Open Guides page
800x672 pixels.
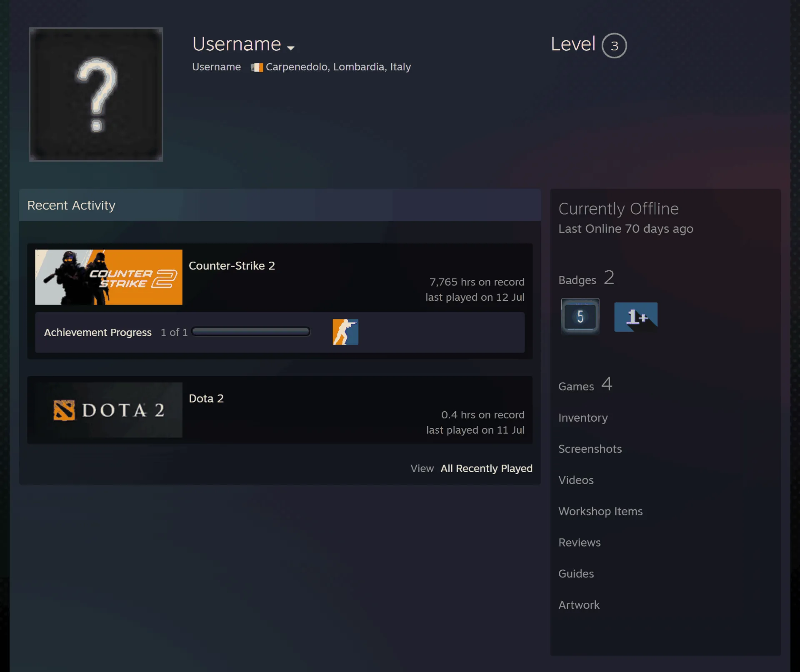(576, 574)
